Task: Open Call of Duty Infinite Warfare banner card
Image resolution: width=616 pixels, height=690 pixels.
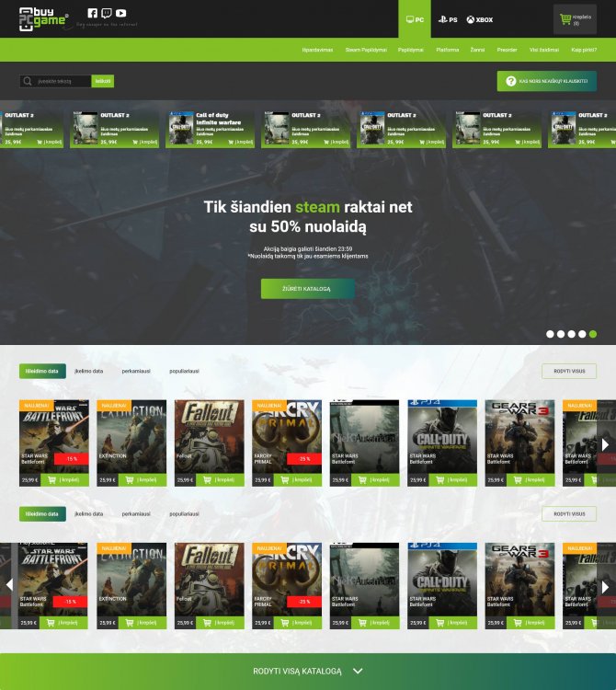Action: point(210,129)
